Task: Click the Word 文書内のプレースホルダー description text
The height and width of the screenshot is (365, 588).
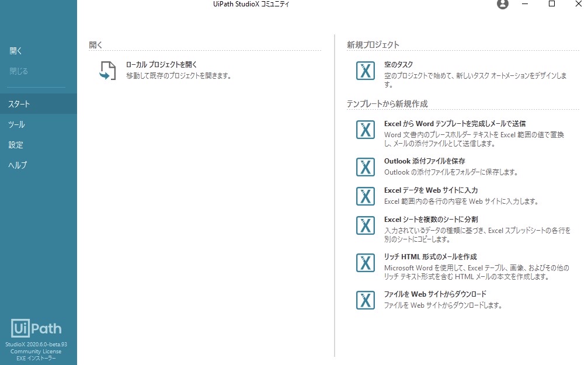Action: click(474, 139)
